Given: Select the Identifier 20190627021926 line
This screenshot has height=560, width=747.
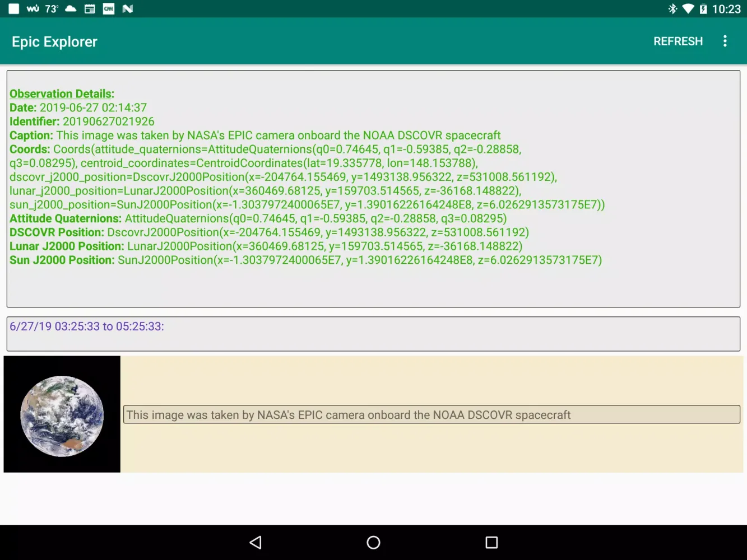Looking at the screenshot, I should pyautogui.click(x=82, y=122).
